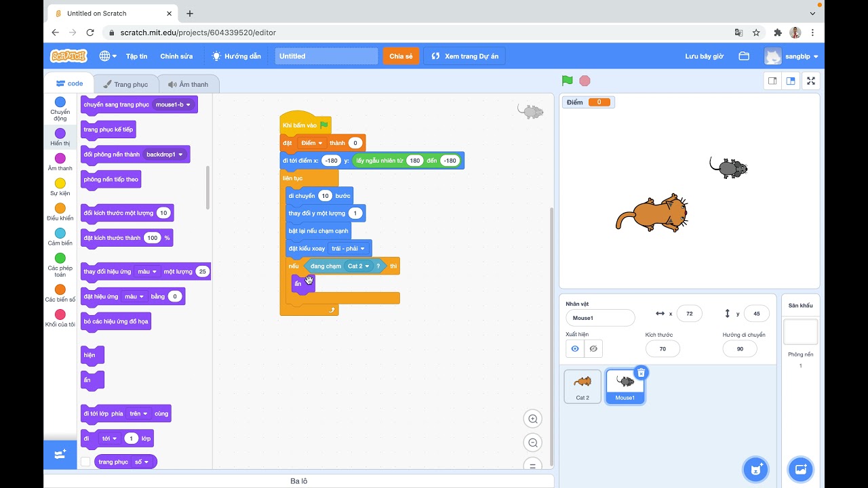Reset workspace zoom to default
The width and height of the screenshot is (868, 488).
(533, 464)
